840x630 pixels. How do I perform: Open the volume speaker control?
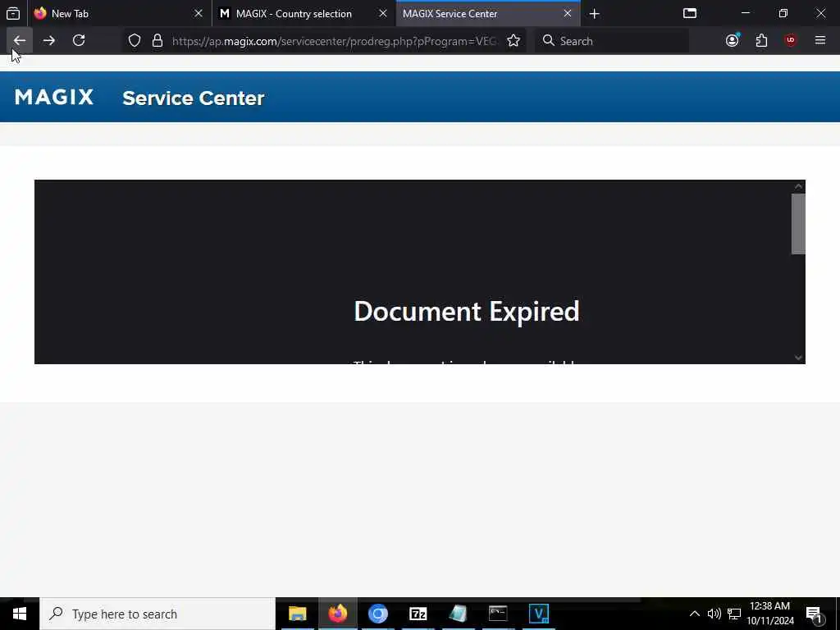(x=714, y=614)
